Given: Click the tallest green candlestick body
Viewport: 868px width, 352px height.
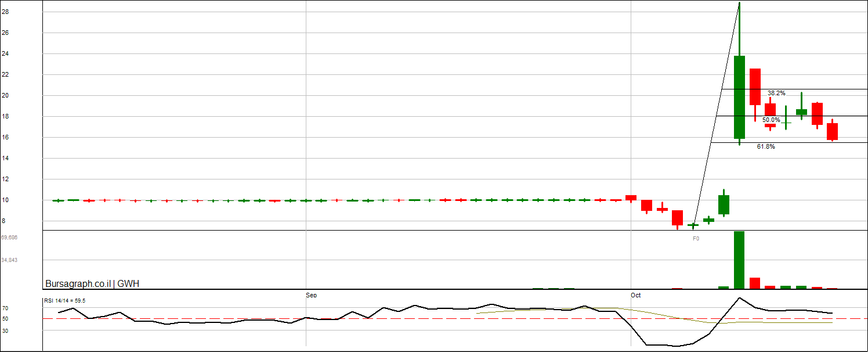Looking at the screenshot, I should coord(739,97).
